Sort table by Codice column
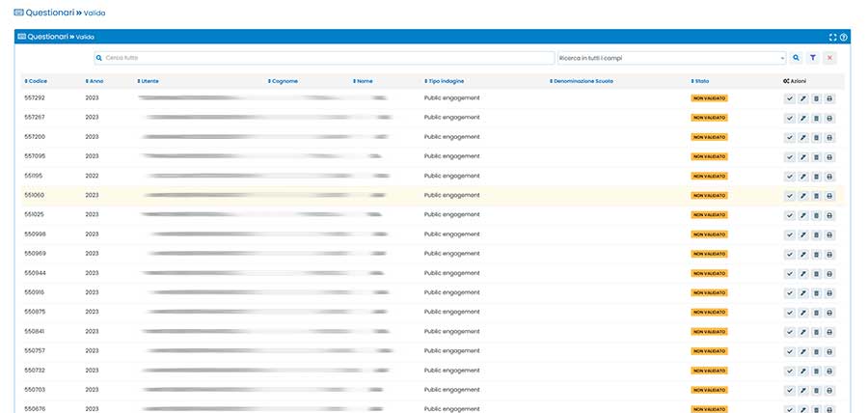The image size is (868, 413). click(x=36, y=81)
